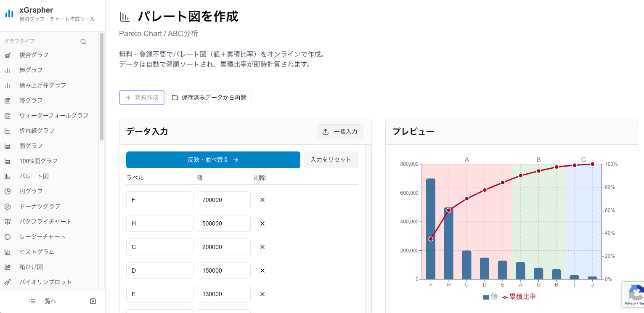Delete the row labeled C
This screenshot has width=644, height=313.
pyautogui.click(x=262, y=247)
